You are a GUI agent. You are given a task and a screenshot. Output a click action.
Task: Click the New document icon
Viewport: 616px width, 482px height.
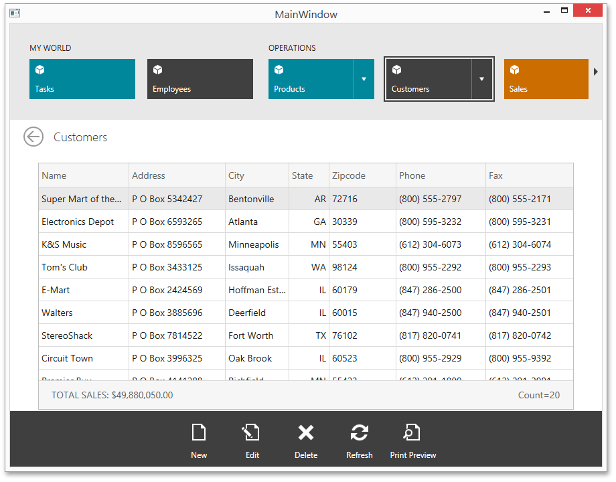[x=198, y=433]
